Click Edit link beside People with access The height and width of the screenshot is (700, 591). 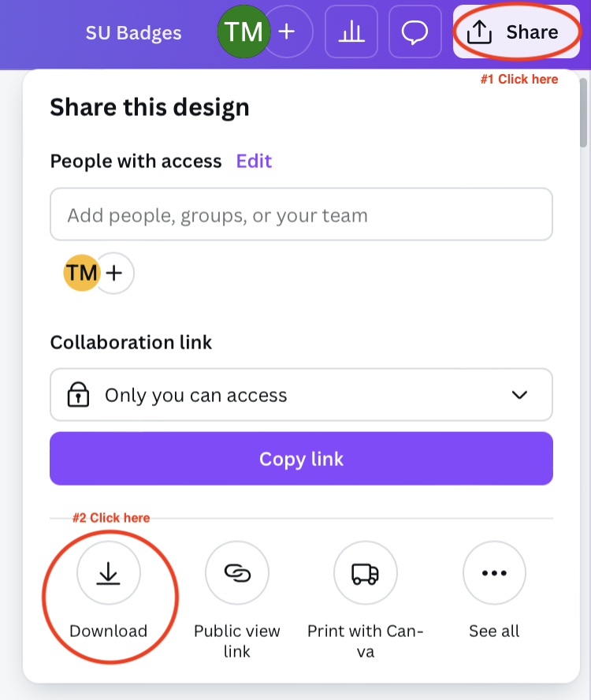tap(254, 161)
